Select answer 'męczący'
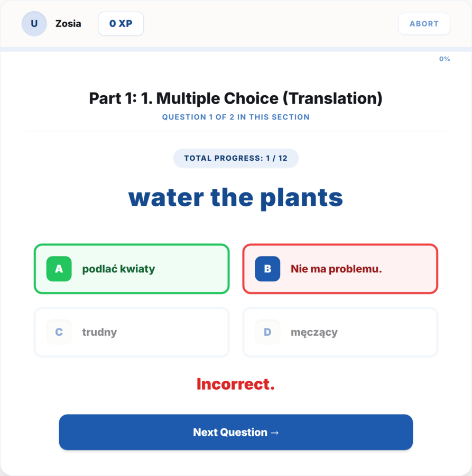This screenshot has width=472, height=476. tap(340, 332)
